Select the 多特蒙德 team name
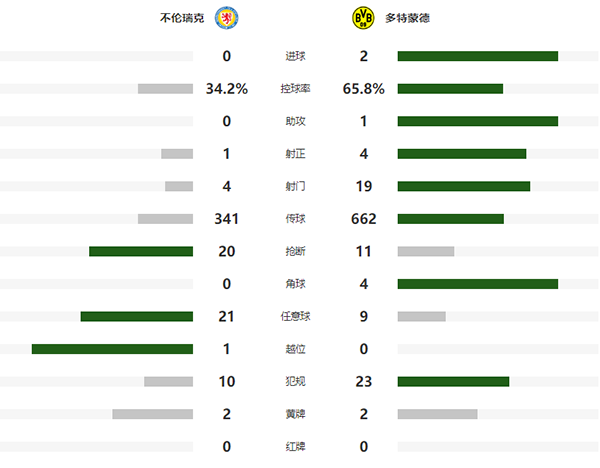 [401, 19]
